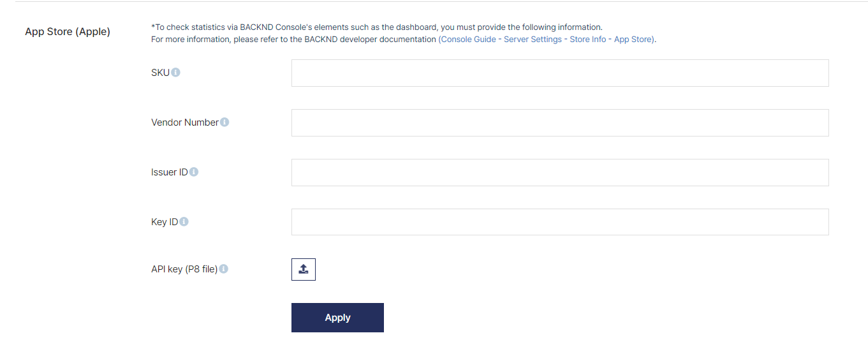
Task: Click the info icon next to SKU
Action: 175,72
